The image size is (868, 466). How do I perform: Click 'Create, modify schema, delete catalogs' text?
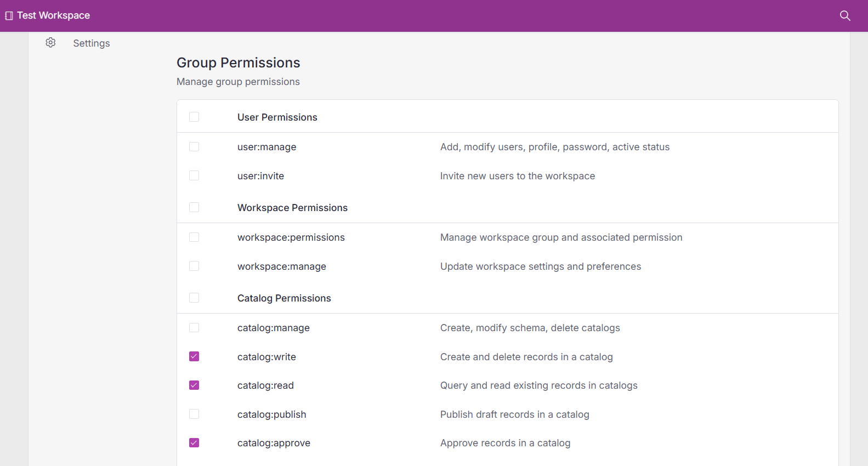click(530, 328)
